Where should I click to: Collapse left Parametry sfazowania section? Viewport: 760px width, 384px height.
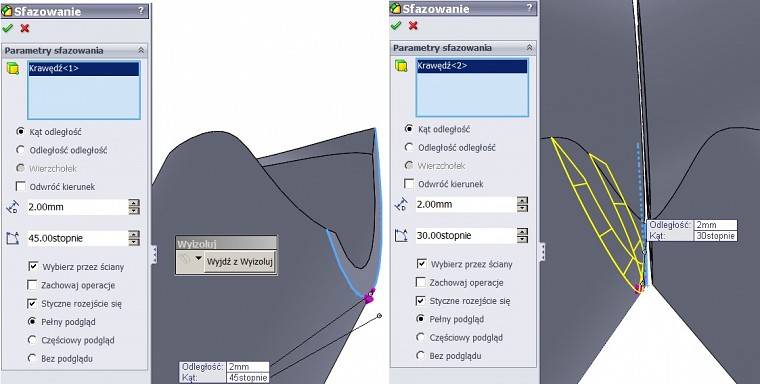[141, 50]
